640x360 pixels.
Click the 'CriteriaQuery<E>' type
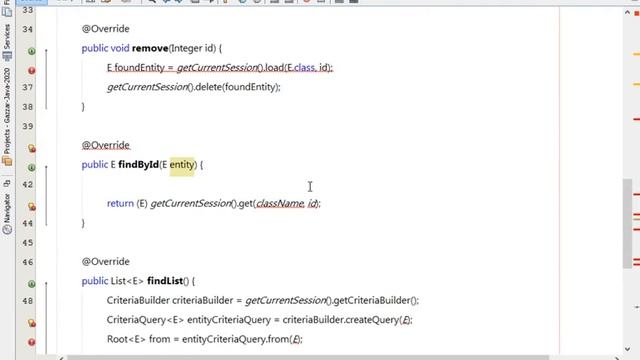(x=145, y=320)
